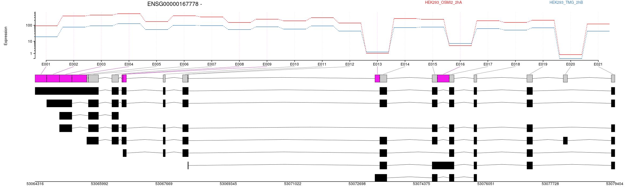Image resolution: width=644 pixels, height=188 pixels.
Task: Click exon label E004
Action: point(129,64)
